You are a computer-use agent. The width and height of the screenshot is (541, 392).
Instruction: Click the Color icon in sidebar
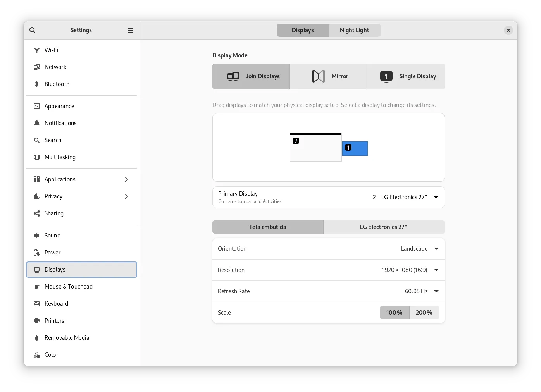[37, 355]
